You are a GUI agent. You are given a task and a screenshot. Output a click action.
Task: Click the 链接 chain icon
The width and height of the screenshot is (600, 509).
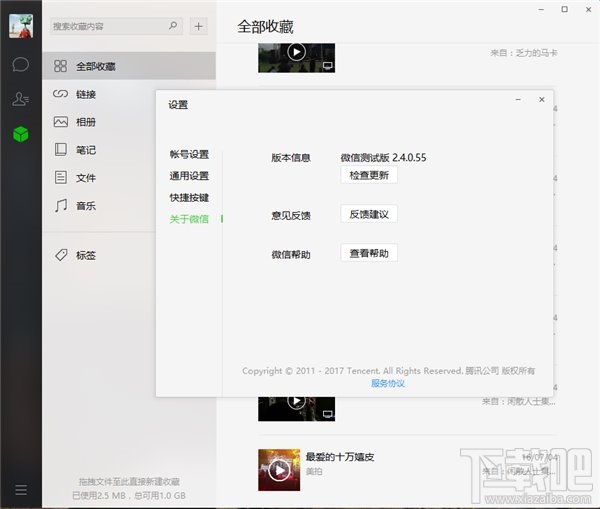point(60,94)
